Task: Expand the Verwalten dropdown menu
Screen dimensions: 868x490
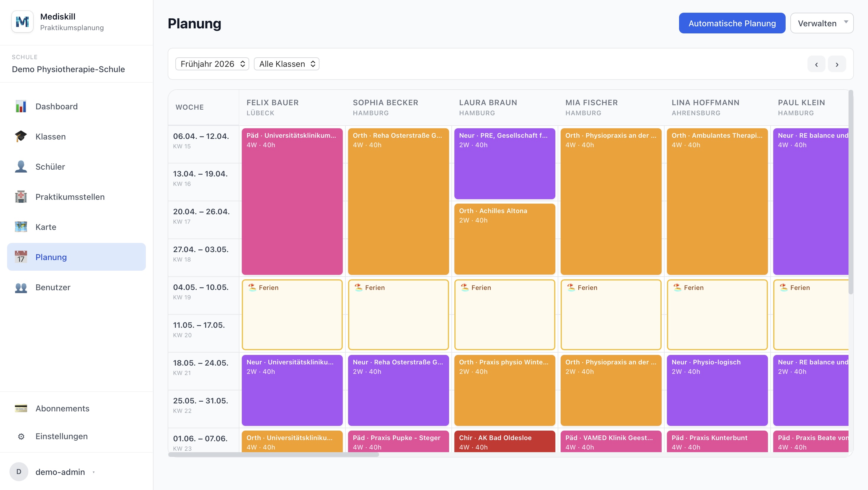Action: [821, 23]
